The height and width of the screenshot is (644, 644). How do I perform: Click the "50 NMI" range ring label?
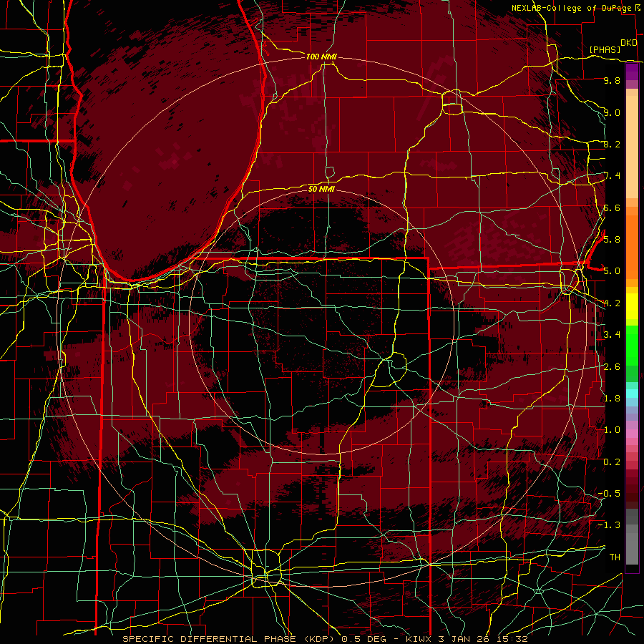click(321, 189)
